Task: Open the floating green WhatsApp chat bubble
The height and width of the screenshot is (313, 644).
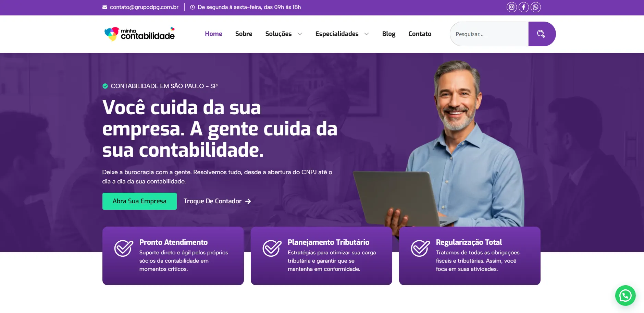Action: point(625,296)
